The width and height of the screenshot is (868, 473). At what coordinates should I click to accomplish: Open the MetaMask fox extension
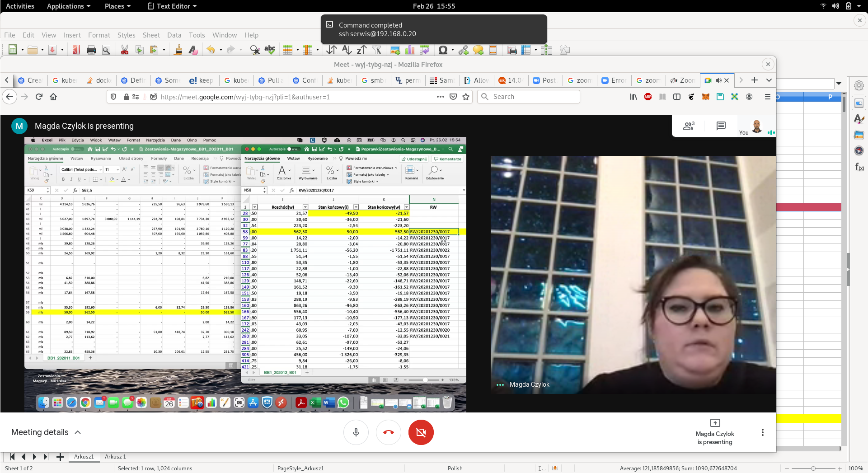[706, 97]
